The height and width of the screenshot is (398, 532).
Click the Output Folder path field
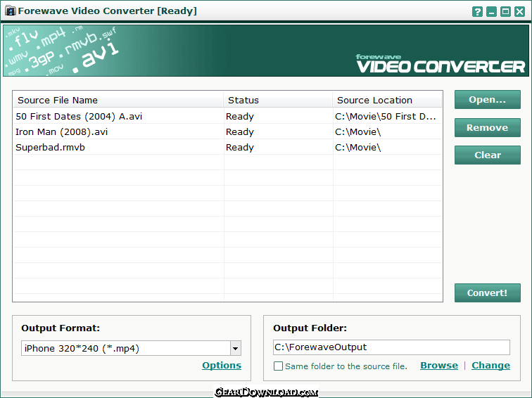tap(391, 347)
